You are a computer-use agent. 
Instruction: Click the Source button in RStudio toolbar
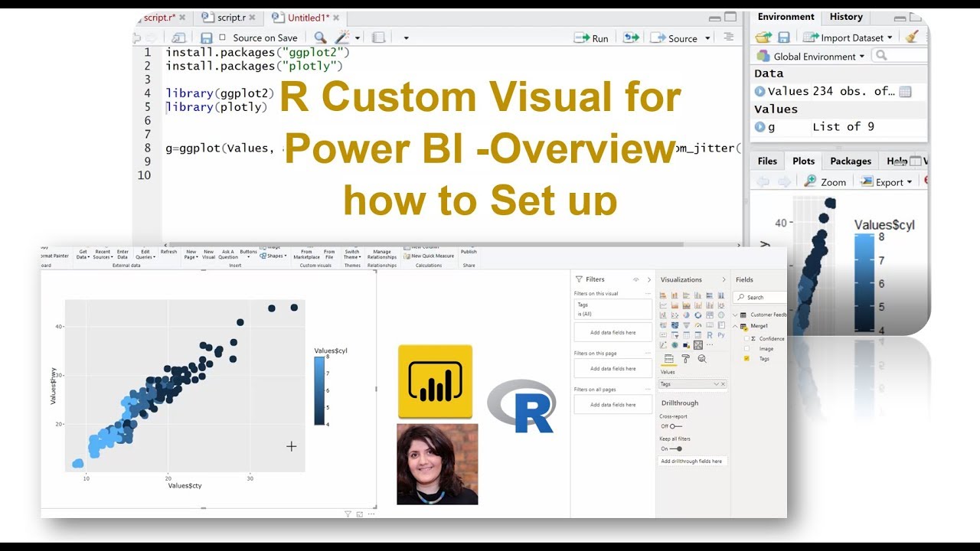(675, 38)
